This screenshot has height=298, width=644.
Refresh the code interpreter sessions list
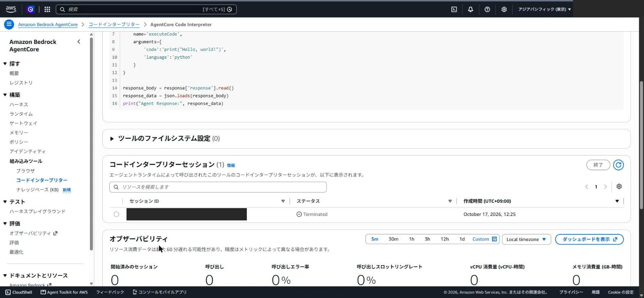[x=618, y=165]
